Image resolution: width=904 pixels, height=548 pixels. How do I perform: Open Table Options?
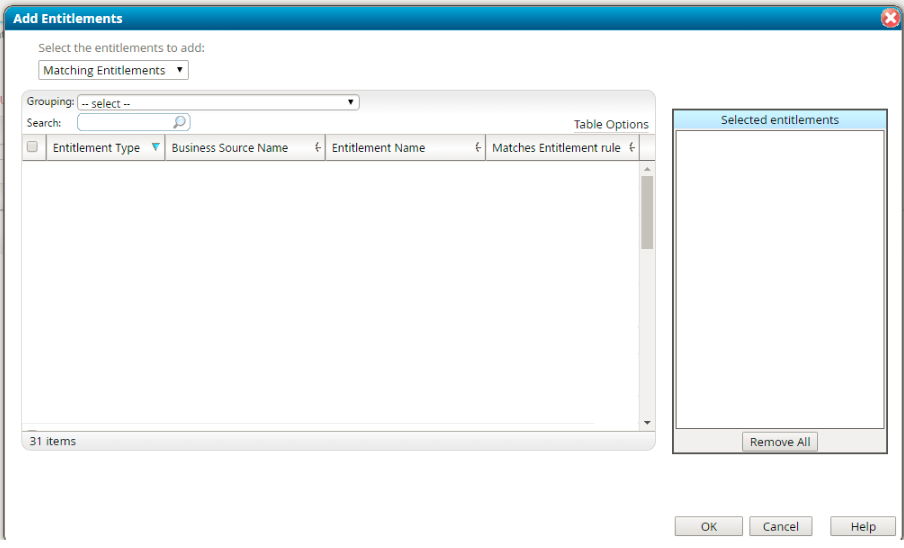click(610, 125)
